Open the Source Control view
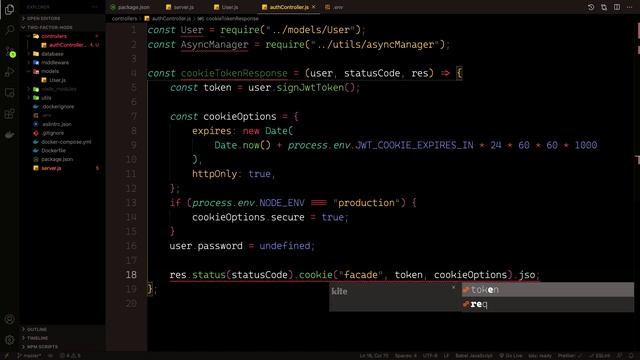640x360 pixels. (9, 51)
